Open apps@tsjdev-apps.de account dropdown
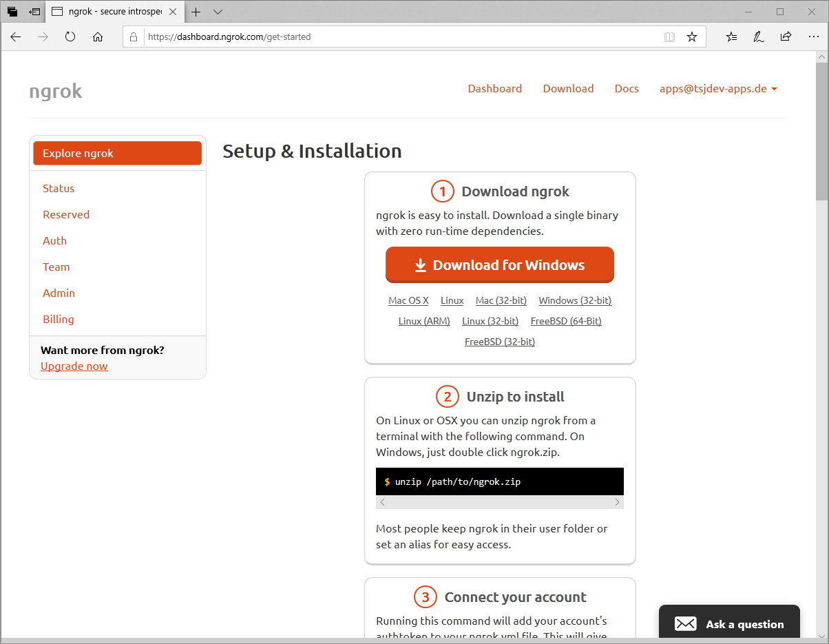Screen dimensions: 829x644 tap(718, 88)
